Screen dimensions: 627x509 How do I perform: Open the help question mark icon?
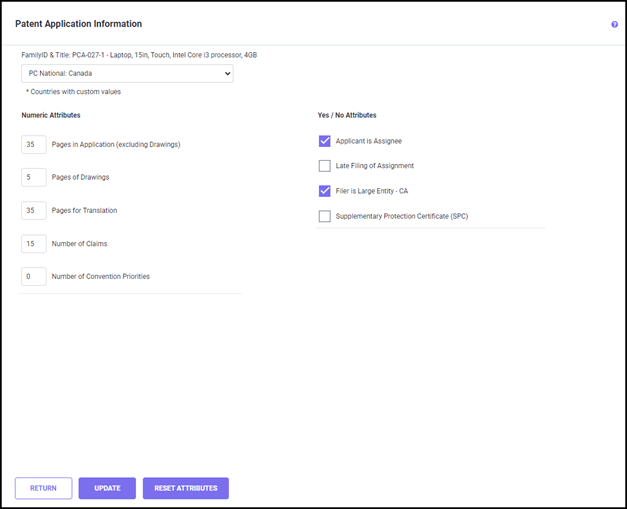(x=614, y=24)
